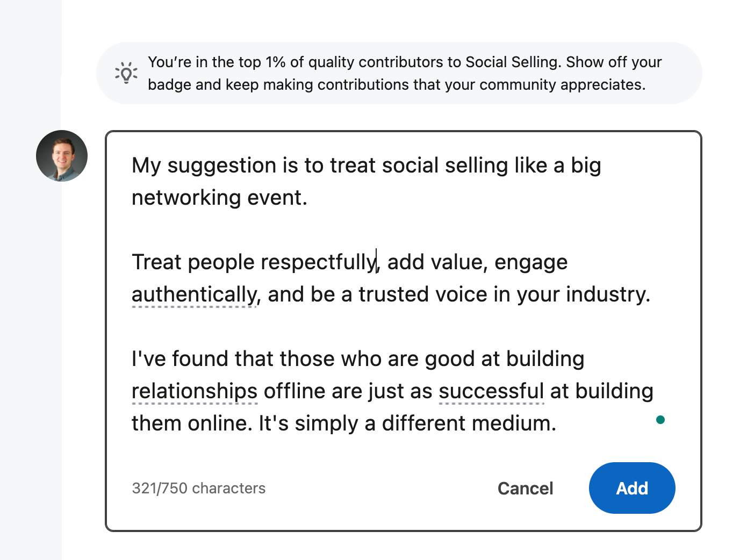Click the underlined word "authentically"

194,295
